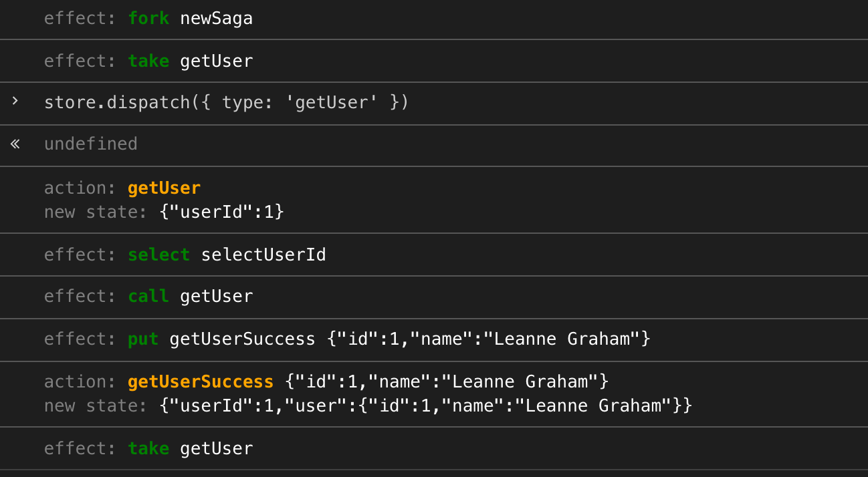This screenshot has height=477, width=868.
Task: Click the green select keyword
Action: coord(159,255)
